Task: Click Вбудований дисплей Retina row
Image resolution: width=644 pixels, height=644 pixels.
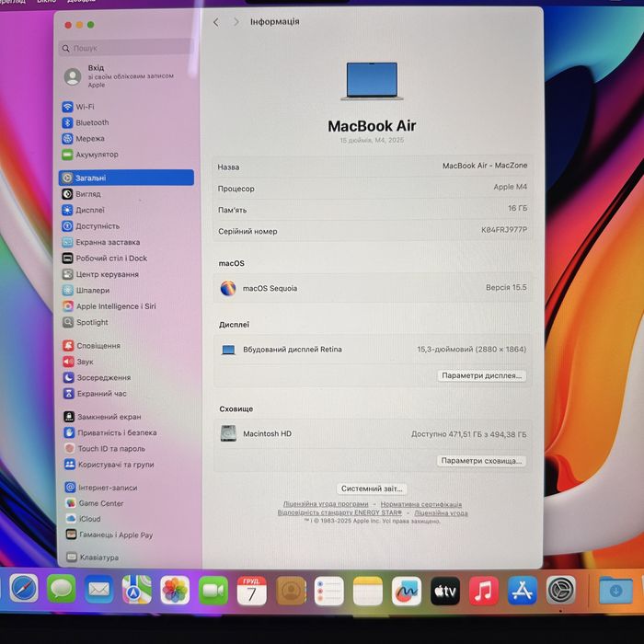Action: point(372,350)
